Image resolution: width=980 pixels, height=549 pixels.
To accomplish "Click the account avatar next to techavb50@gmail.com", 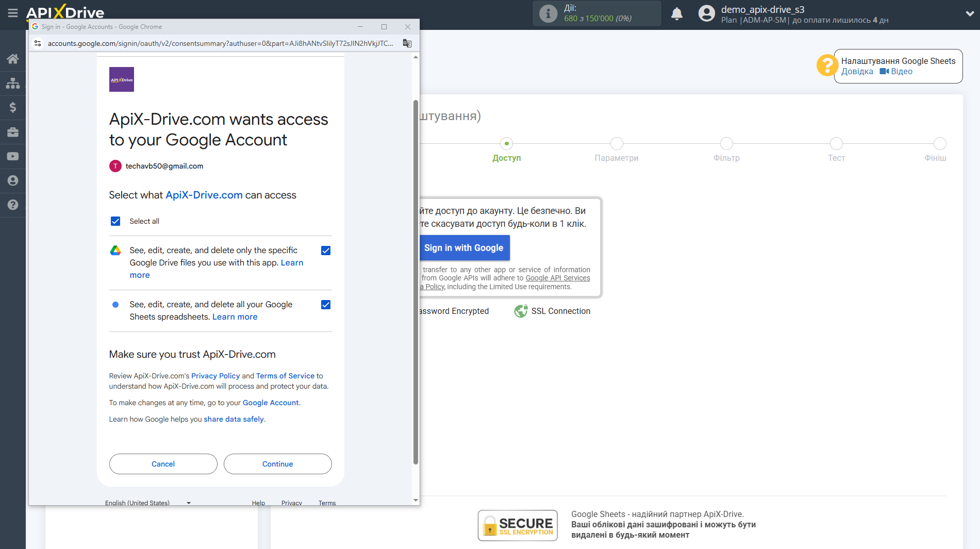I will coord(115,166).
